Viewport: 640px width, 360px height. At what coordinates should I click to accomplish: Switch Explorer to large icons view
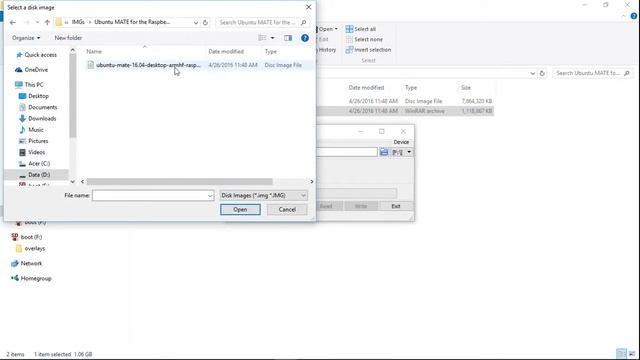(632, 353)
